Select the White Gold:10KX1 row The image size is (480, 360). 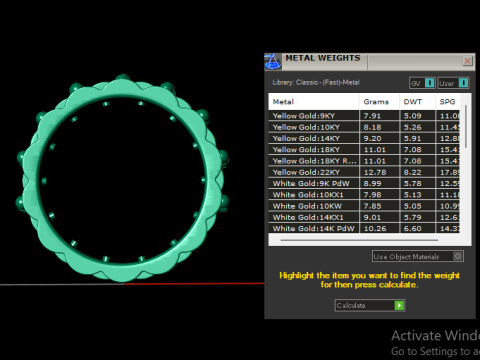(x=364, y=195)
